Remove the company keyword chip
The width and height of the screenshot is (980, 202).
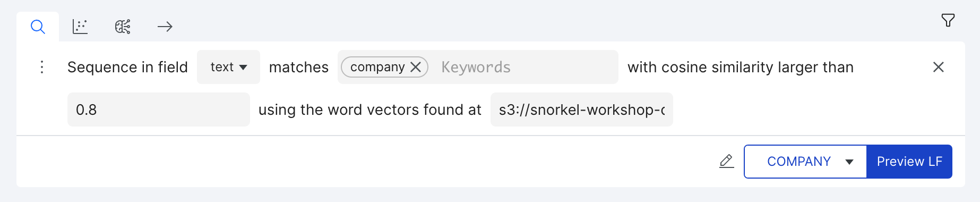pyautogui.click(x=416, y=67)
